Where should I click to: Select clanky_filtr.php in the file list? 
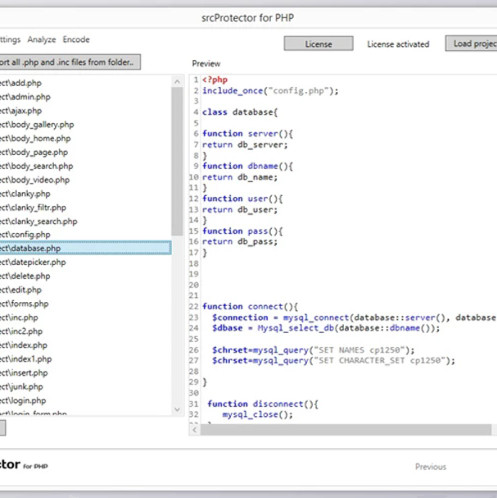(x=86, y=208)
